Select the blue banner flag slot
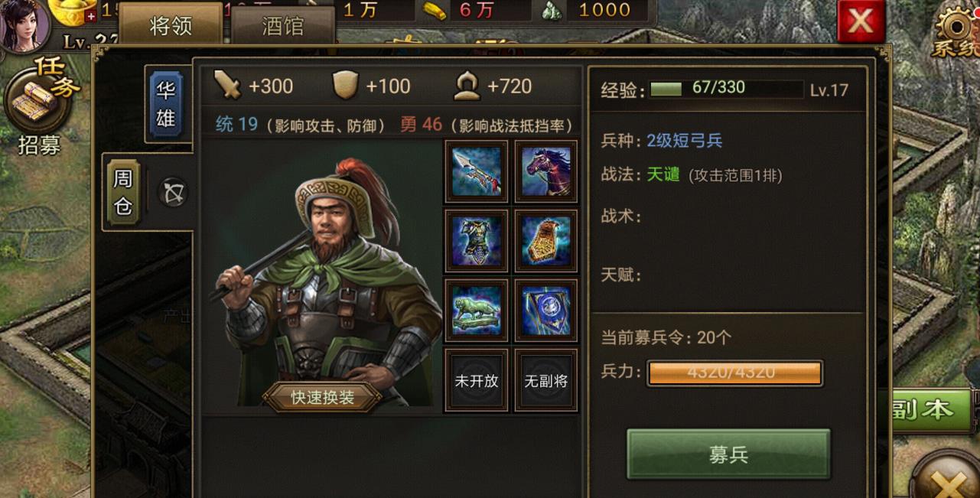The height and width of the screenshot is (498, 980). click(545, 311)
